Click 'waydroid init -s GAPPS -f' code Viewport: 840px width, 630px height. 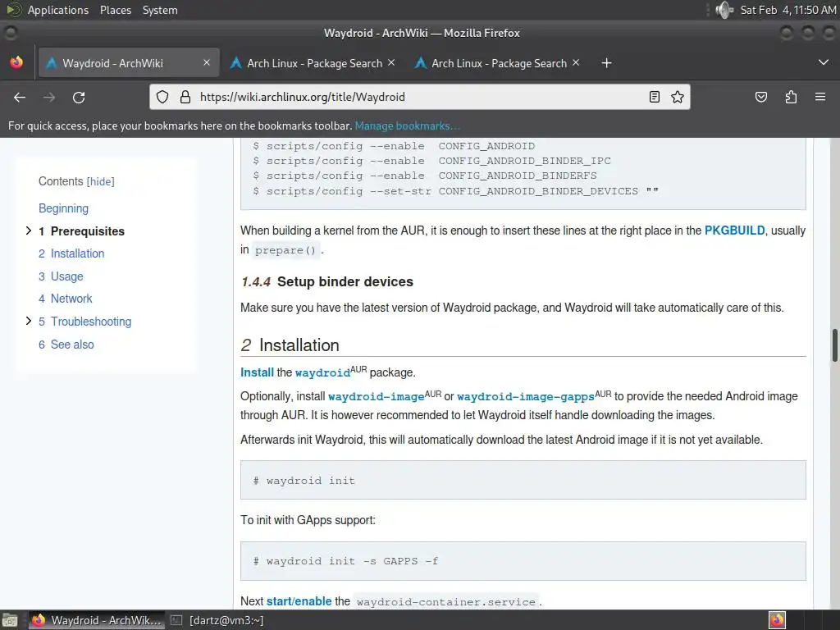tap(523, 561)
